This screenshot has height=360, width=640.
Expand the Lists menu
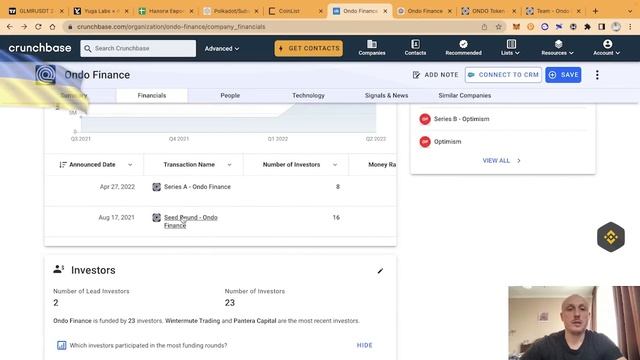(x=510, y=48)
